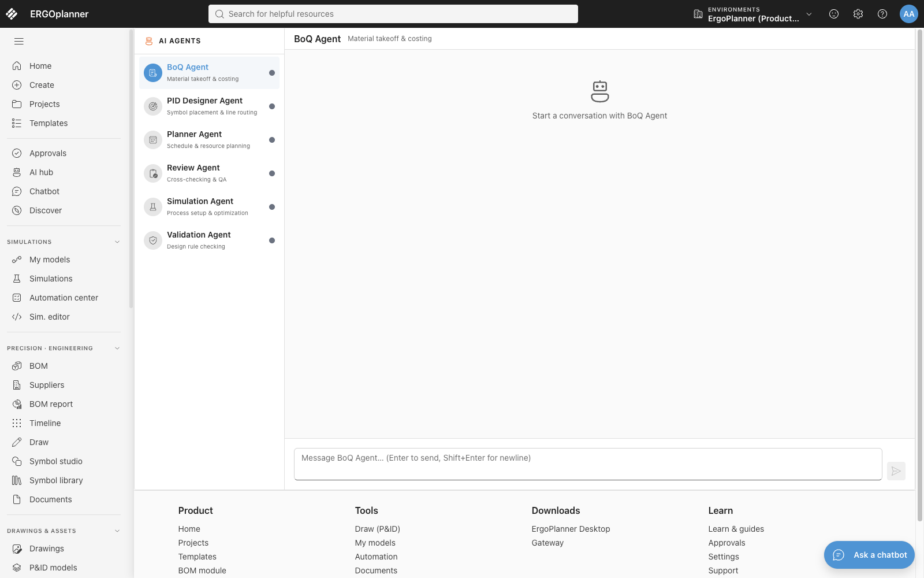Click the Search for helpful resources field
924x578 pixels.
[393, 14]
